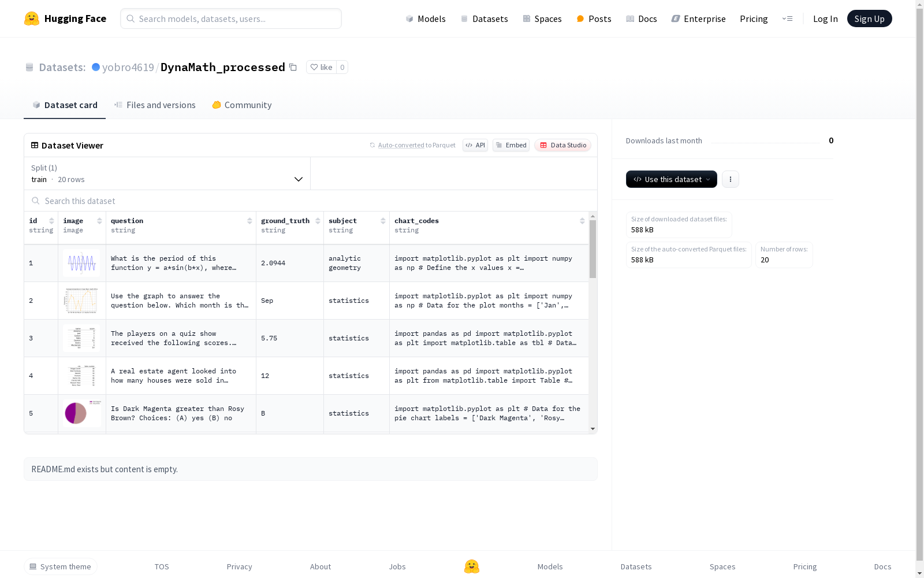Click the Datasets stack icon in breadcrumb
The height and width of the screenshot is (578, 924).
point(29,67)
